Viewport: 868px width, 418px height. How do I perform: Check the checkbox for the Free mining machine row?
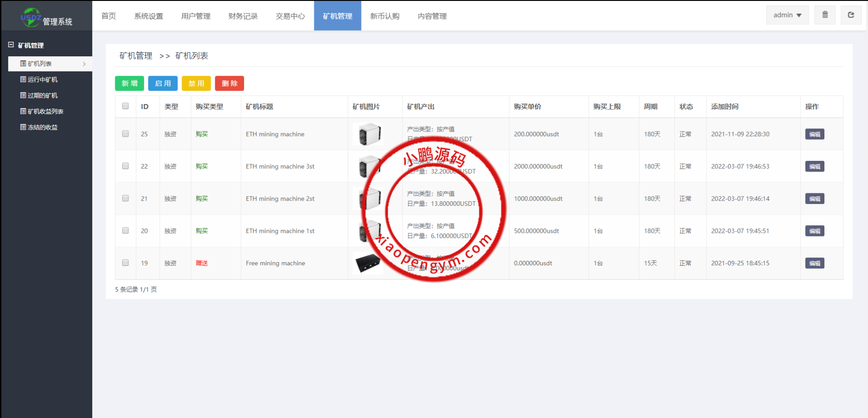[125, 263]
